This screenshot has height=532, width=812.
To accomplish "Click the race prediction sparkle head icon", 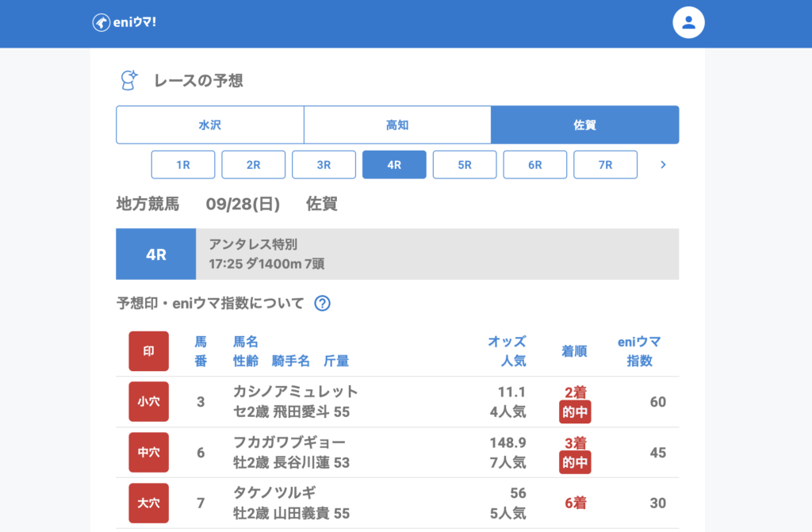I will (128, 80).
